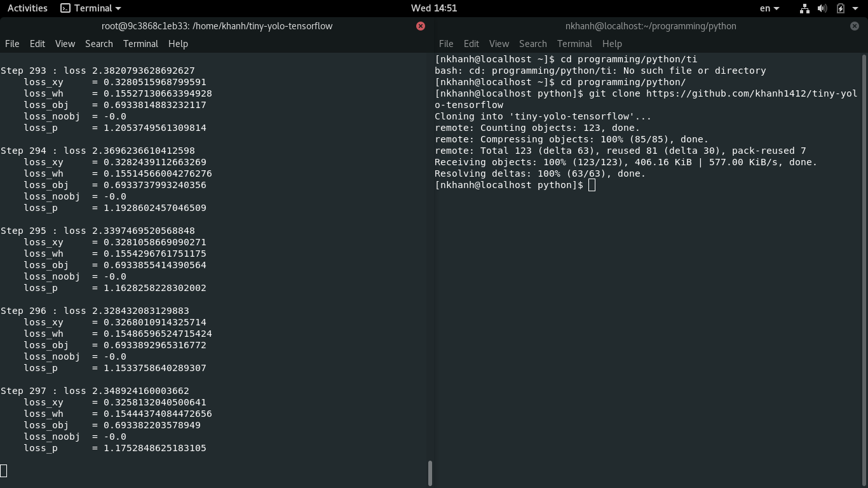Click the 'remote: Compressing objects' line
This screenshot has width=868, height=488.
coord(572,139)
